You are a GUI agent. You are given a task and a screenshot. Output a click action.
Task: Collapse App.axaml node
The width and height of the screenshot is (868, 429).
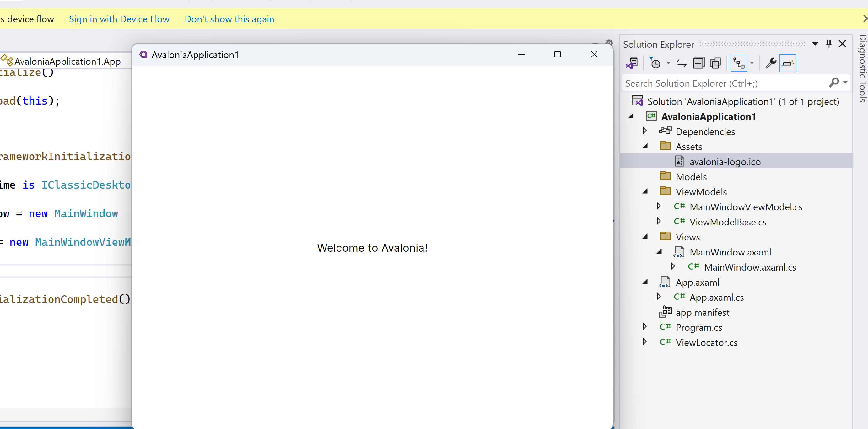645,282
